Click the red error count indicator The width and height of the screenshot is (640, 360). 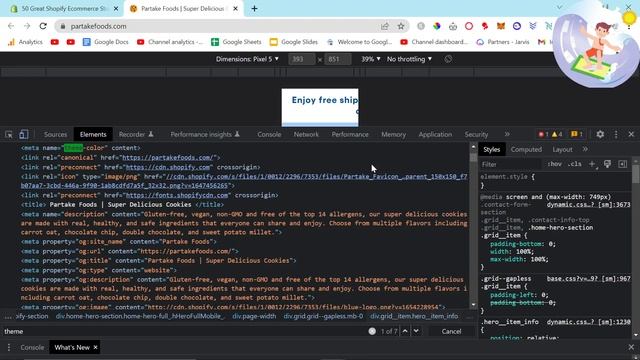pyautogui.click(x=543, y=134)
